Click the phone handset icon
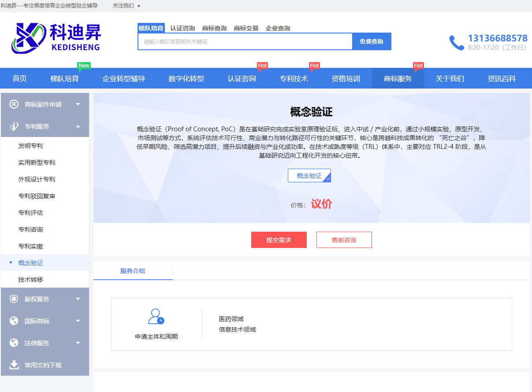The height and width of the screenshot is (392, 532). point(456,43)
